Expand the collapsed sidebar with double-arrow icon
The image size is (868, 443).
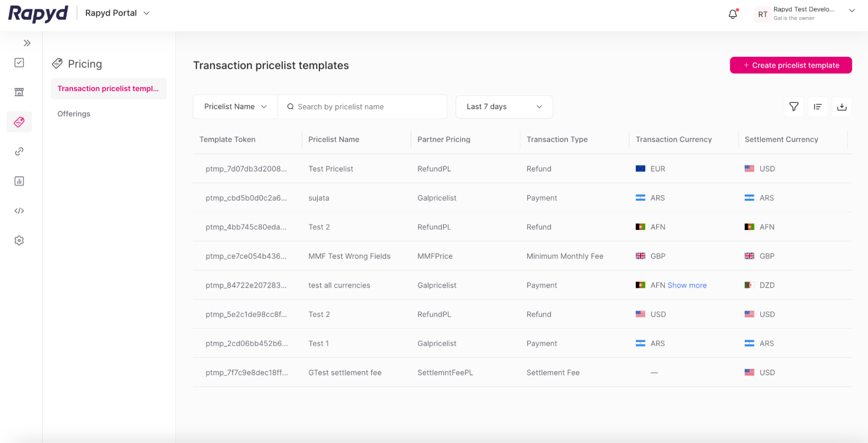tap(27, 43)
